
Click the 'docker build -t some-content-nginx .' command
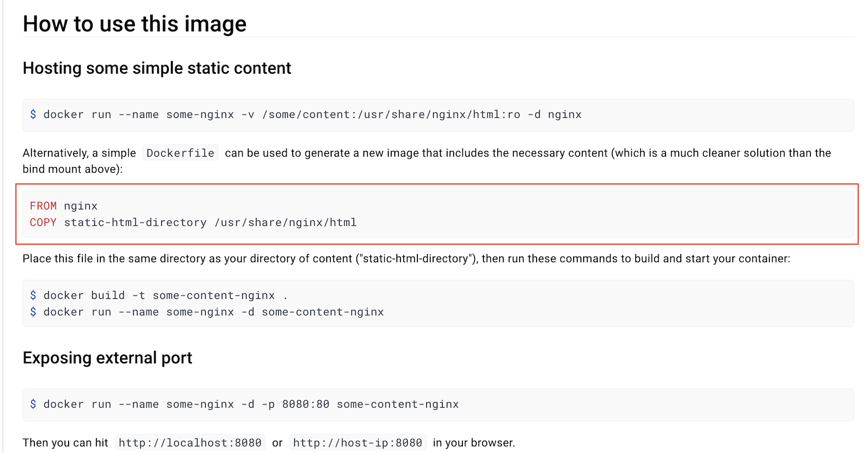click(159, 295)
